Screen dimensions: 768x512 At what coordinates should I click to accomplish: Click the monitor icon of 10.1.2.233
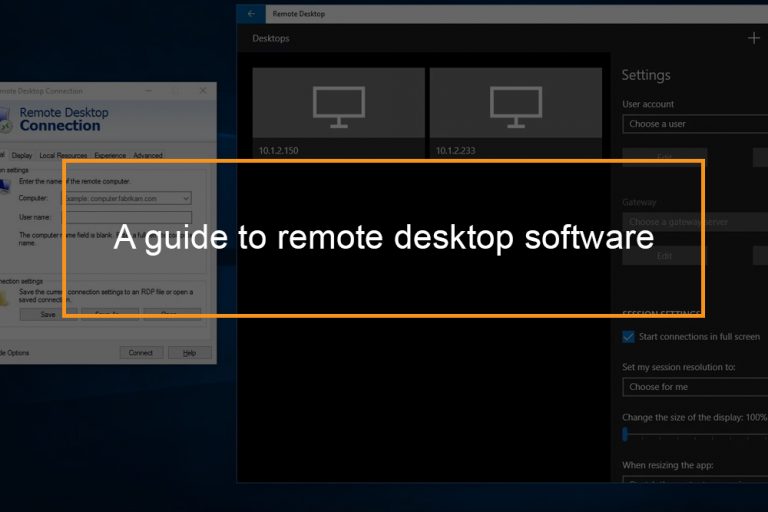point(515,103)
